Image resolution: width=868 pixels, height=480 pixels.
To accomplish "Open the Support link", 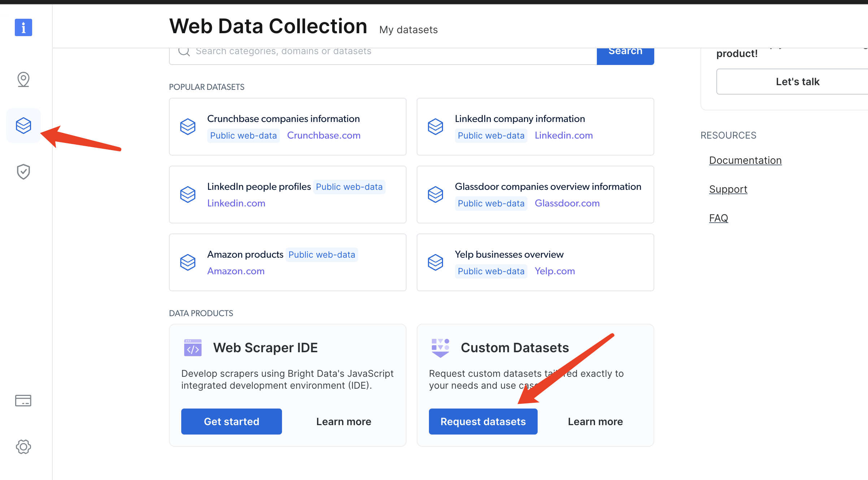I will tap(728, 189).
